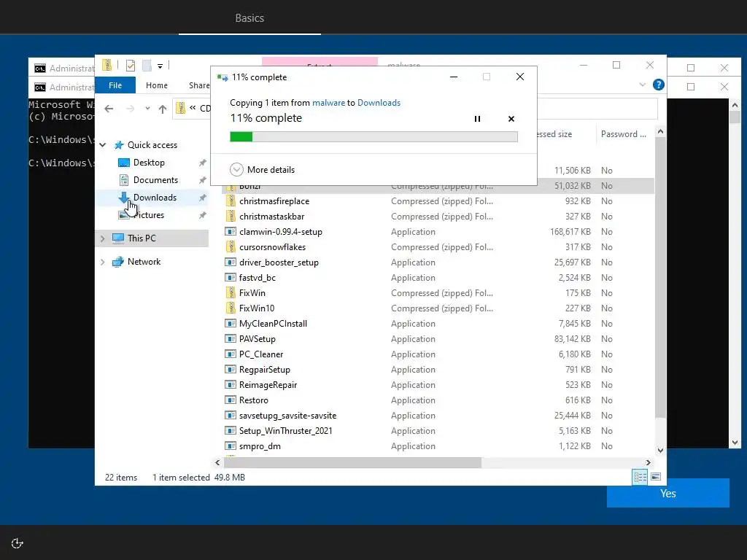Click the file list scroll right arrow
The width and height of the screenshot is (747, 560).
[648, 462]
